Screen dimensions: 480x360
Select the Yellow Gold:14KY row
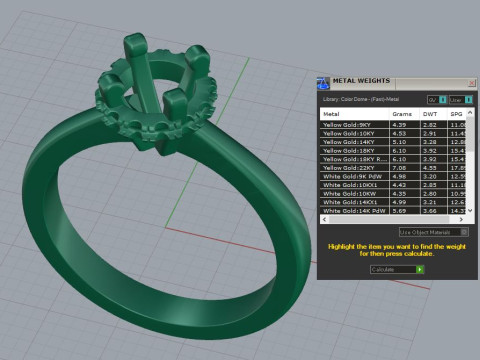pyautogui.click(x=393, y=142)
